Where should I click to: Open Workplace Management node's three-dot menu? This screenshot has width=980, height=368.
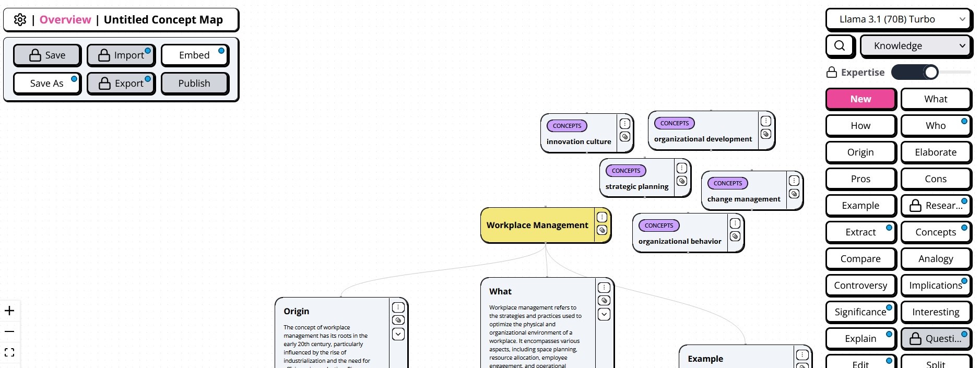602,217
